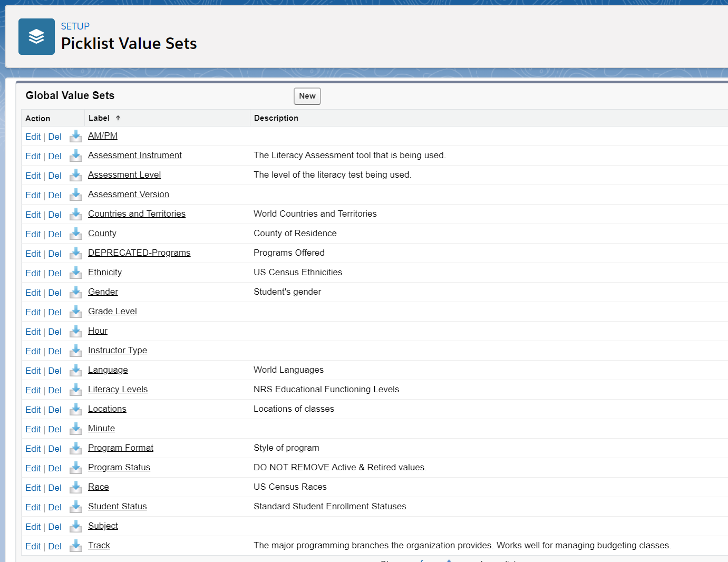Screen dimensions: 728x562
Task: Delete the Minute value set
Action: click(x=55, y=429)
